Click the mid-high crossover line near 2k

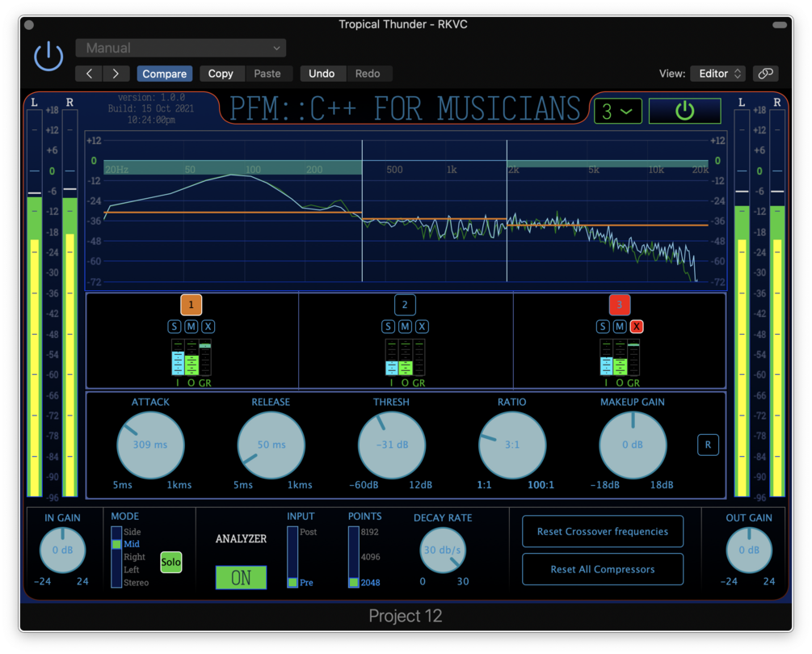pyautogui.click(x=507, y=211)
